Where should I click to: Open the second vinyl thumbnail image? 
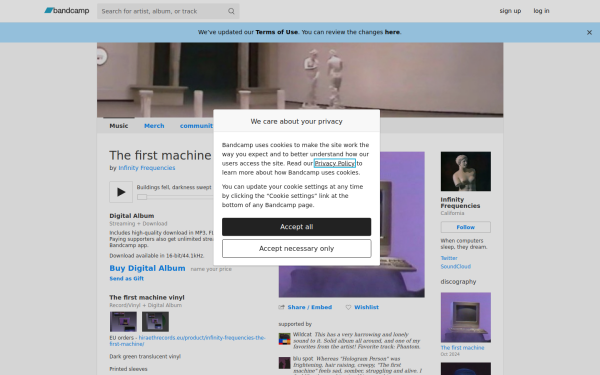click(155, 322)
